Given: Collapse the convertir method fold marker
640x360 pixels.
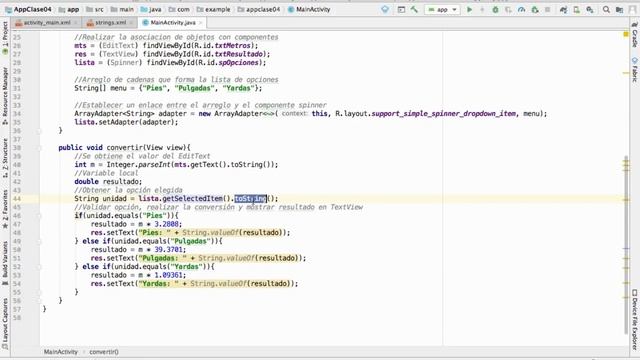Looking at the screenshot, I should [x=40, y=148].
